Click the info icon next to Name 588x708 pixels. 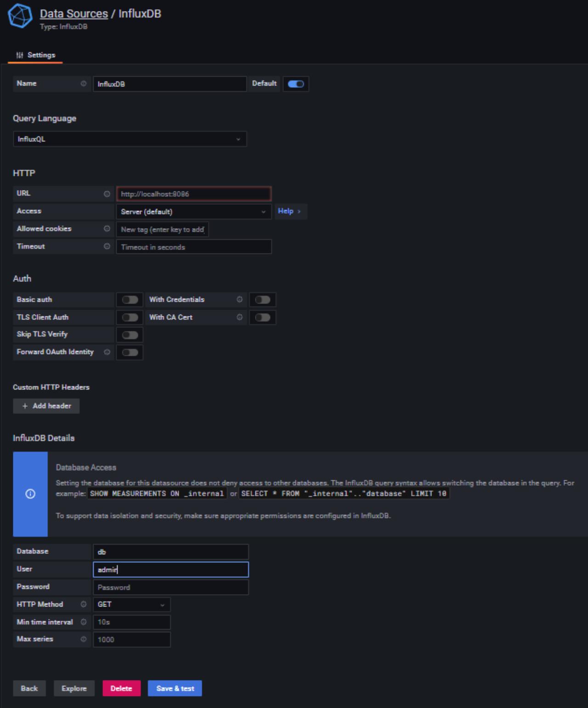(x=84, y=84)
